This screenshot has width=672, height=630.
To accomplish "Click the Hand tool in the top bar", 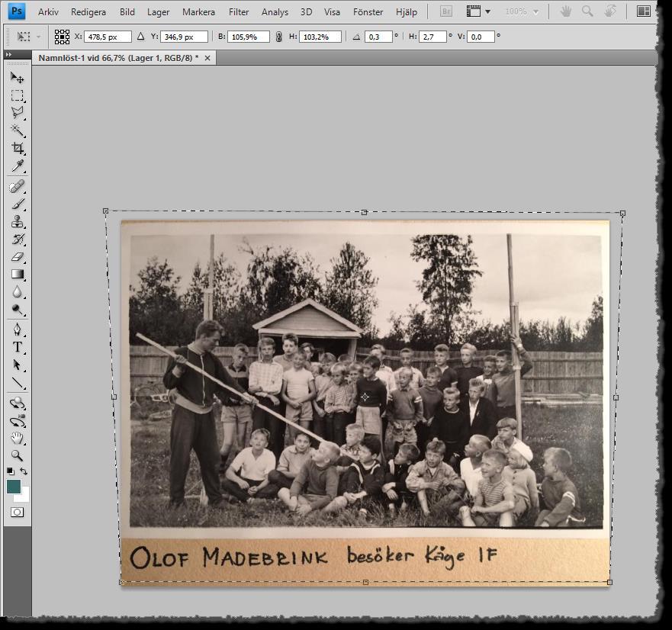I will pos(566,11).
